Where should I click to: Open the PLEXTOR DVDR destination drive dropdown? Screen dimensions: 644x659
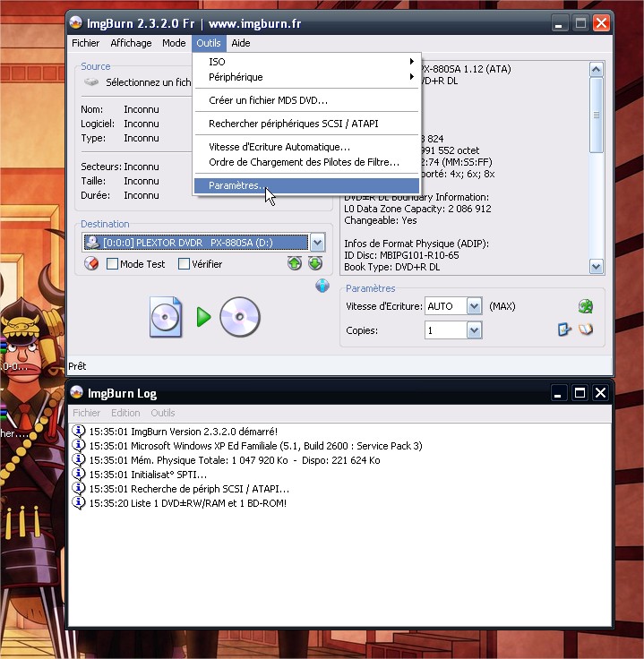[317, 243]
